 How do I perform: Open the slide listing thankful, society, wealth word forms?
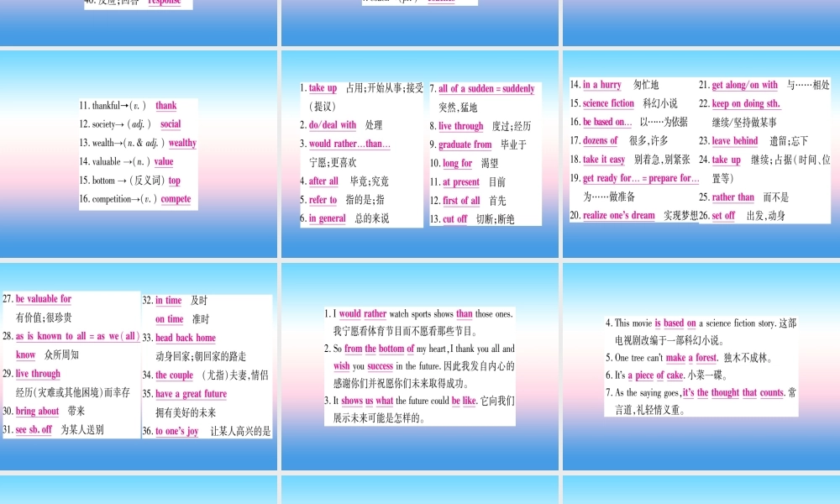(x=139, y=154)
